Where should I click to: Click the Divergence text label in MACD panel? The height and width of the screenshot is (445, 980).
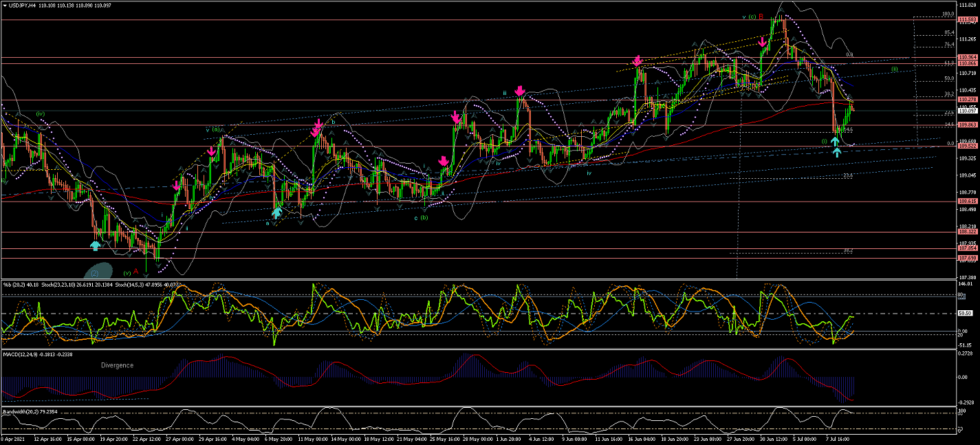(x=117, y=365)
